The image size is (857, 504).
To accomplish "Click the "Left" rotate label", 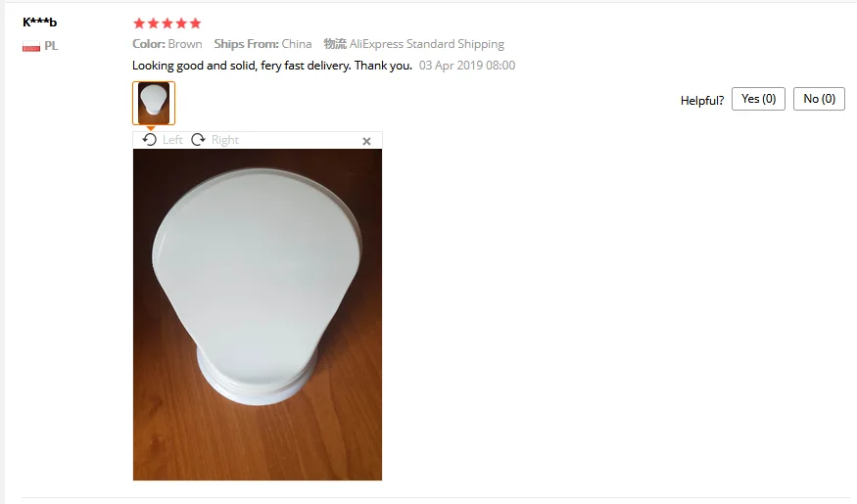I will [x=172, y=140].
